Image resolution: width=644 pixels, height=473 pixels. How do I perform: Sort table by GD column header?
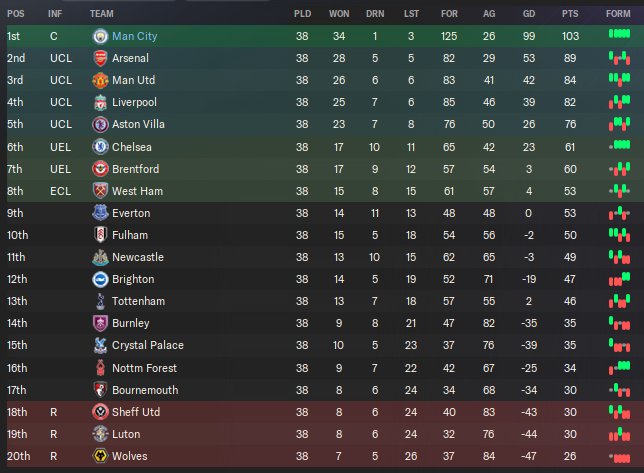point(529,14)
